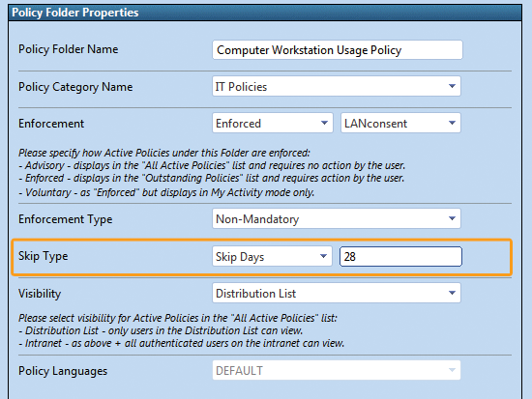Expand the Visibility dropdown arrow
This screenshot has width=532, height=399.
[x=452, y=293]
